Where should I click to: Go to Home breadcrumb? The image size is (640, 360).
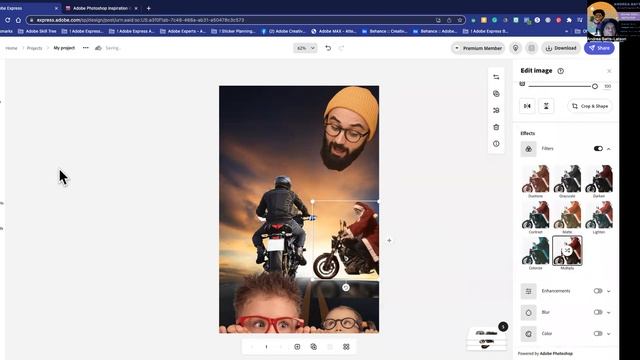pyautogui.click(x=11, y=48)
